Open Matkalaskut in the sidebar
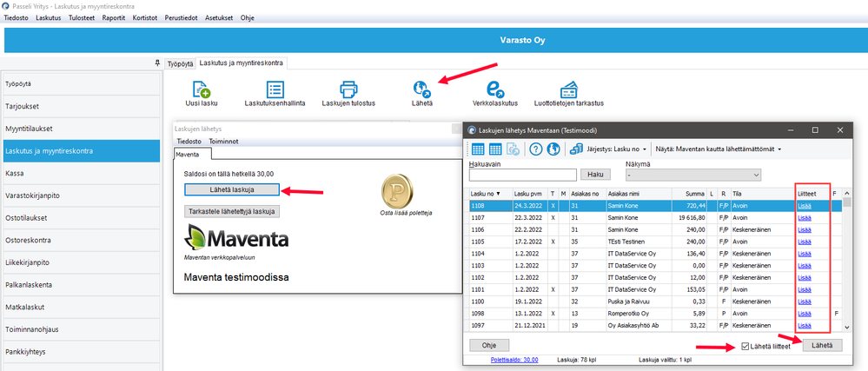Image resolution: width=868 pixels, height=371 pixels. [x=81, y=308]
